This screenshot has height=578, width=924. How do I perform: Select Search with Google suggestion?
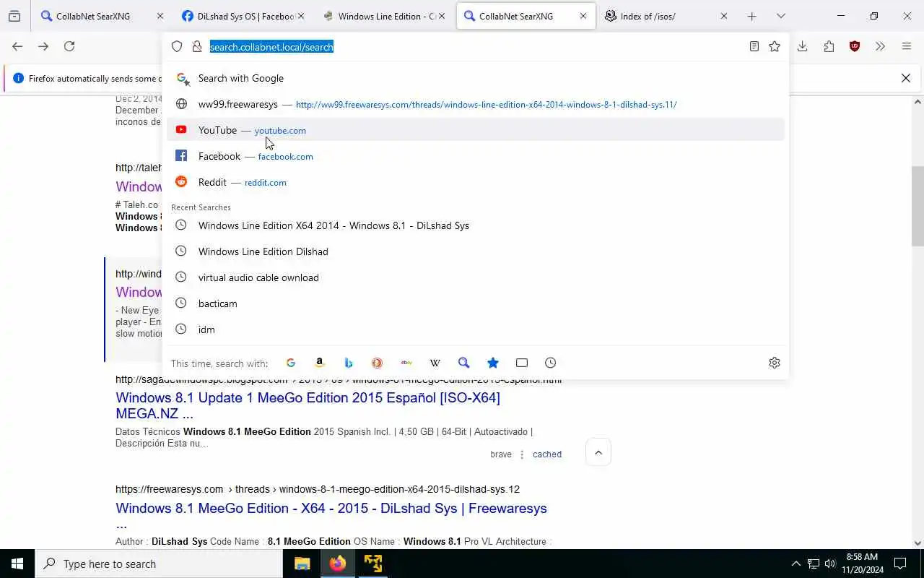(x=475, y=78)
